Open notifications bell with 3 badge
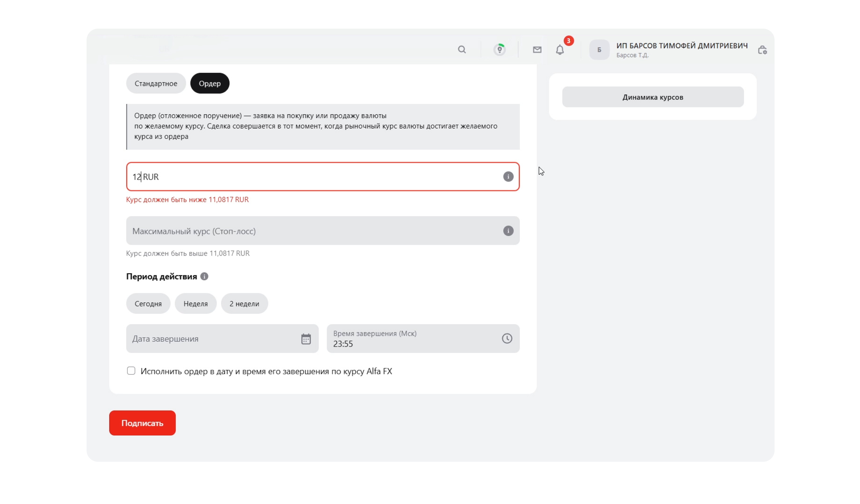Viewport: 860px width, 504px height. [x=560, y=50]
